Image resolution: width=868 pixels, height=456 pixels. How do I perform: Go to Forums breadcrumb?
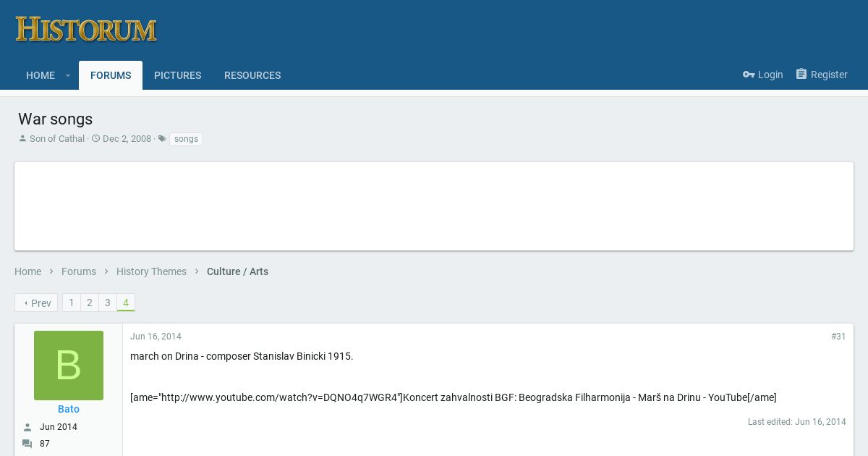(79, 271)
